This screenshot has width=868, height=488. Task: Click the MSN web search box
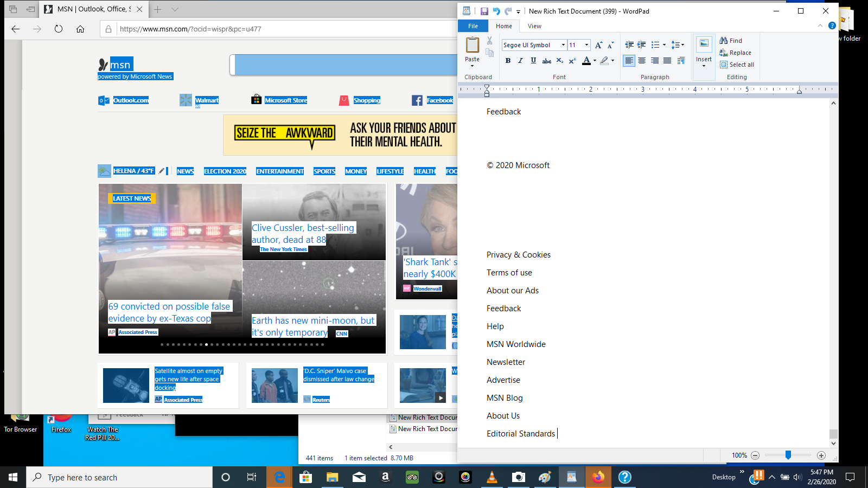(x=343, y=65)
